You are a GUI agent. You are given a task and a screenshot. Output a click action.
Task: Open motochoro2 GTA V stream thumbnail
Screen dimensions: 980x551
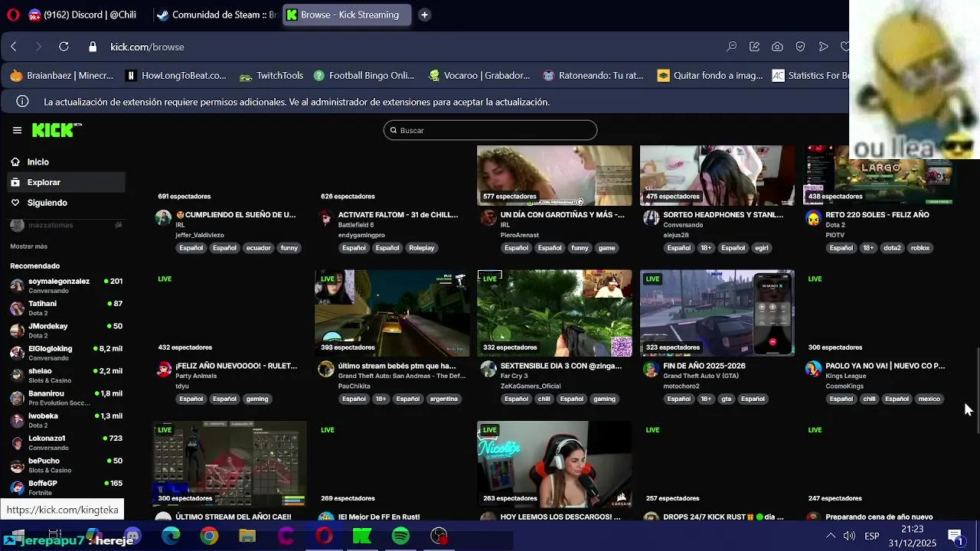coord(717,313)
